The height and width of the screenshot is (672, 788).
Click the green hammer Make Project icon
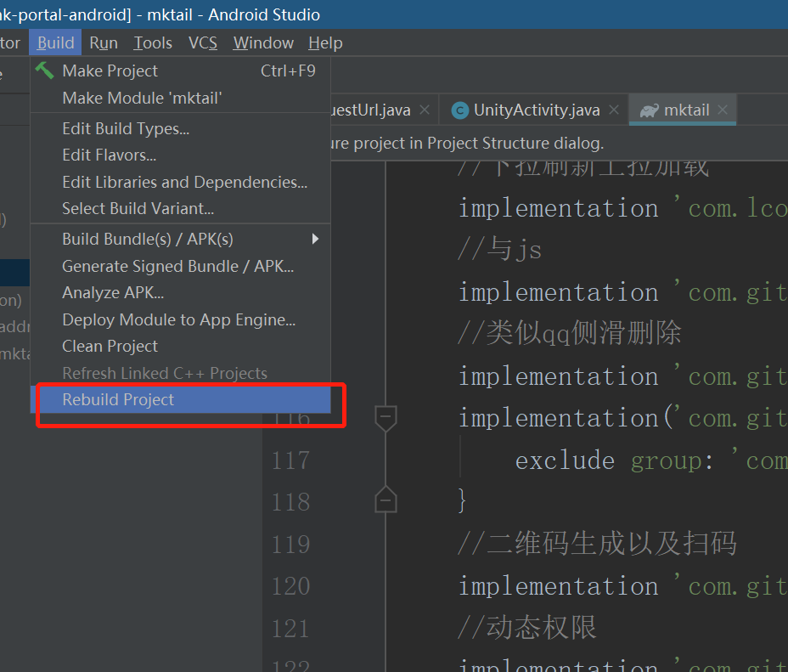tap(44, 71)
